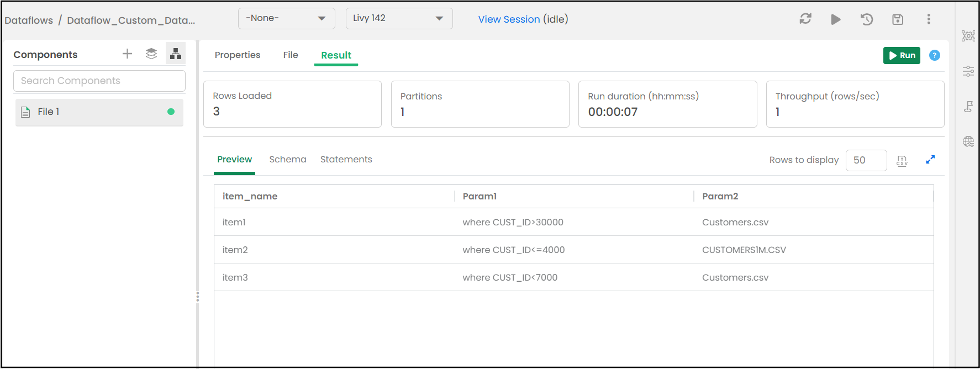
Task: Click the blue help question icon
Action: click(x=935, y=55)
